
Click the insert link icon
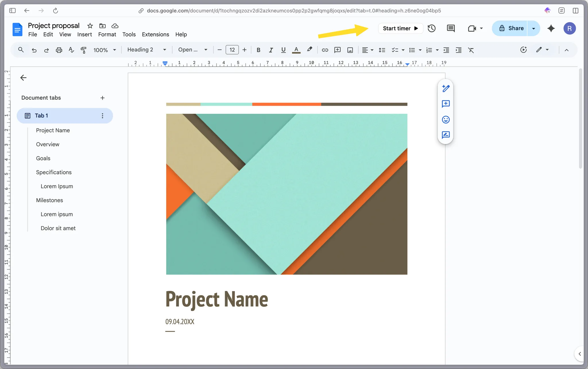point(325,50)
